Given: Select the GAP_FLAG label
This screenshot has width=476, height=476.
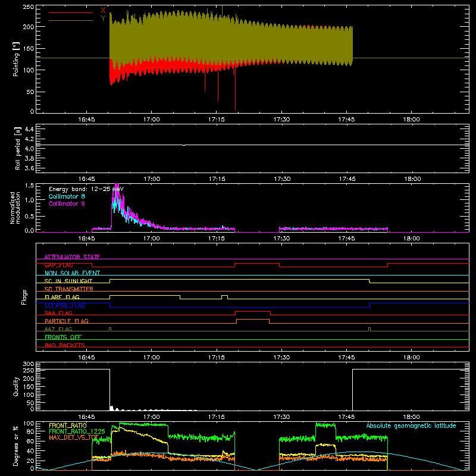Looking at the screenshot, I should [x=58, y=265].
